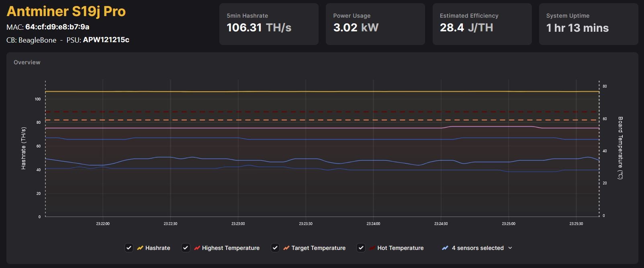Uncheck the Hashrate series checkbox
The width and height of the screenshot is (644, 268).
tap(129, 248)
